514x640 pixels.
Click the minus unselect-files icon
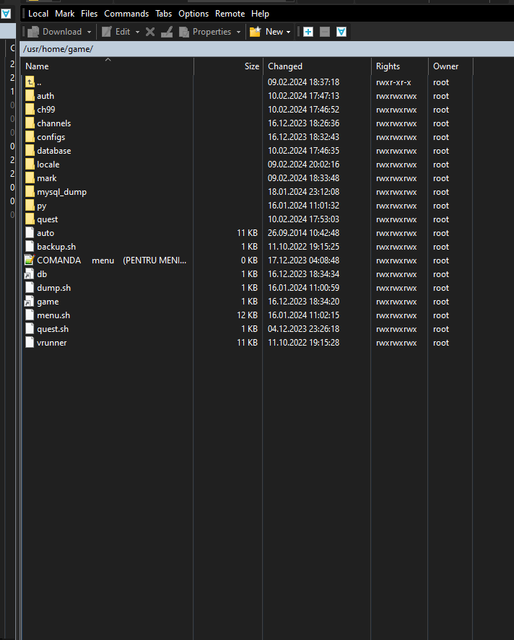pos(325,32)
